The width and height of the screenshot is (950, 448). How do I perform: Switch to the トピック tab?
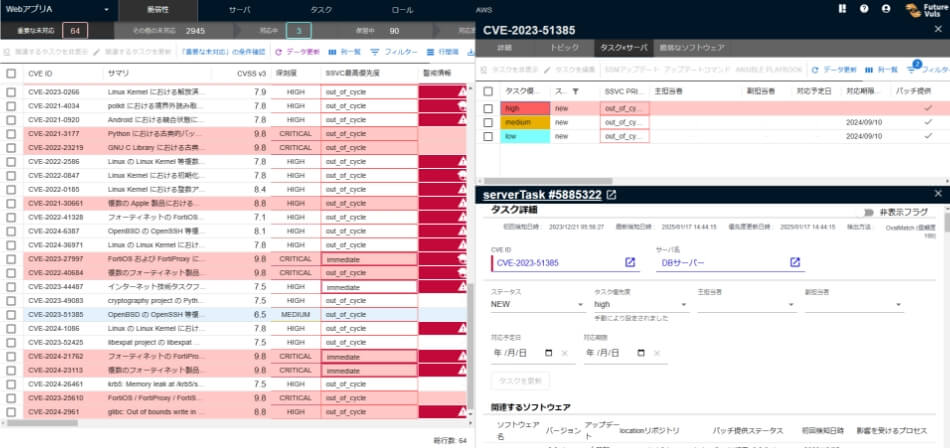[565, 47]
